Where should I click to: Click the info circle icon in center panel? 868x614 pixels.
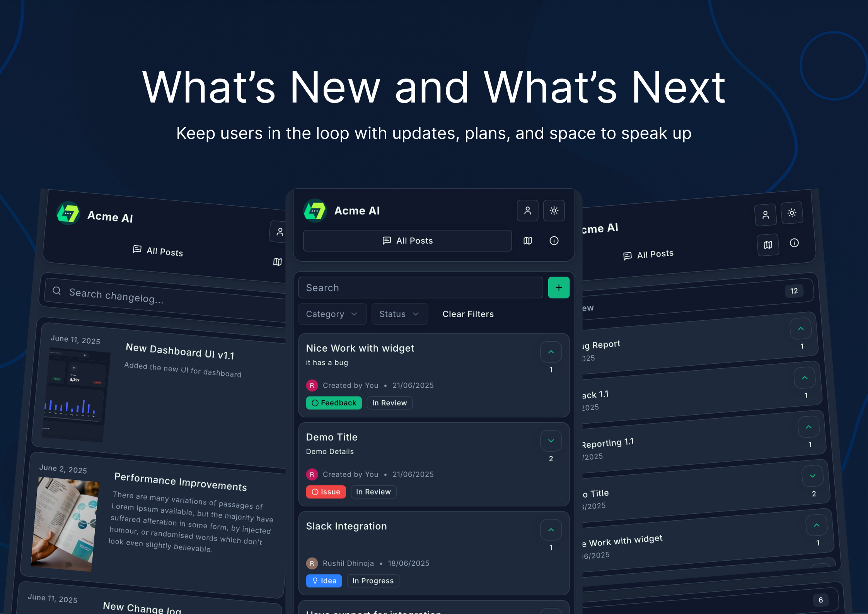554,241
